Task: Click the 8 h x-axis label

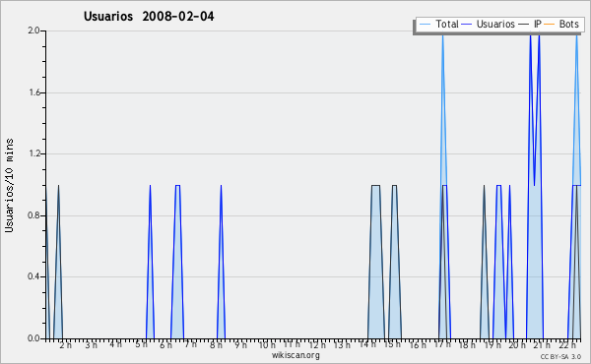Action: click(x=216, y=344)
